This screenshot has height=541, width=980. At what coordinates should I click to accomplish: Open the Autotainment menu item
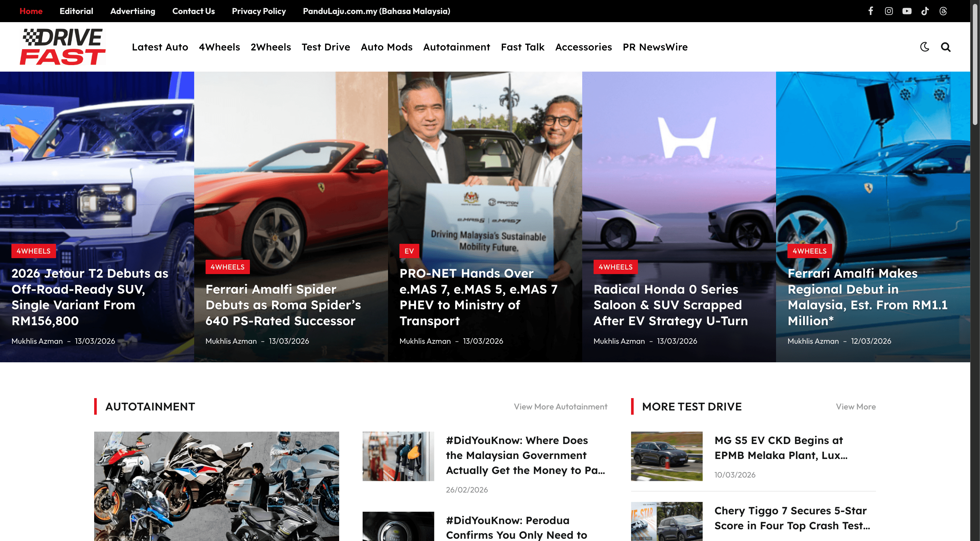456,47
